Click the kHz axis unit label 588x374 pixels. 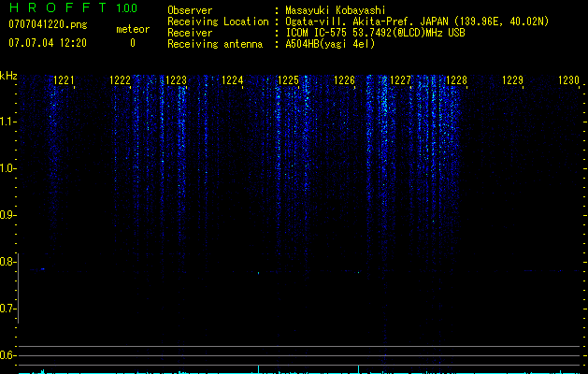pyautogui.click(x=8, y=76)
